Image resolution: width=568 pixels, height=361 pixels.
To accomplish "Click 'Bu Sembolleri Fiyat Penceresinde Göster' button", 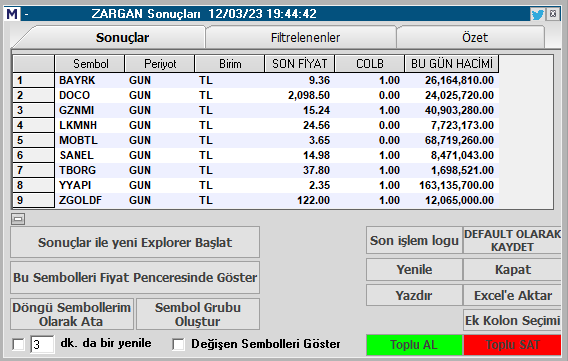I will pos(135,277).
